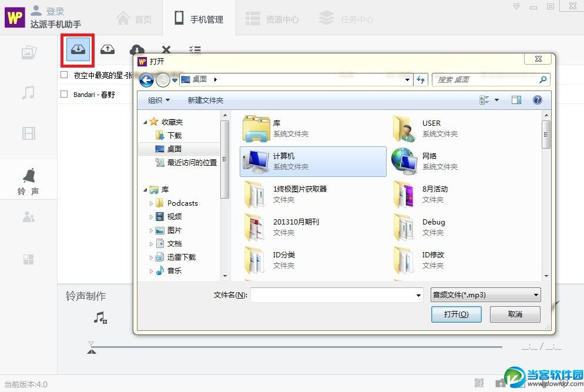Screen dimensions: 584x392
Task: Open the main menu triangle in title bar
Action: (516, 6)
